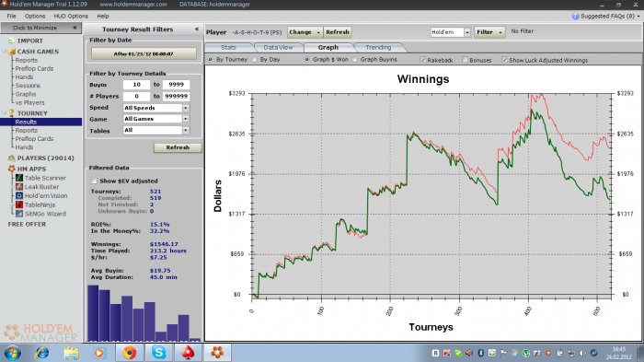Open the PokerStars taskbar icon
The width and height of the screenshot is (644, 362).
pyautogui.click(x=188, y=353)
